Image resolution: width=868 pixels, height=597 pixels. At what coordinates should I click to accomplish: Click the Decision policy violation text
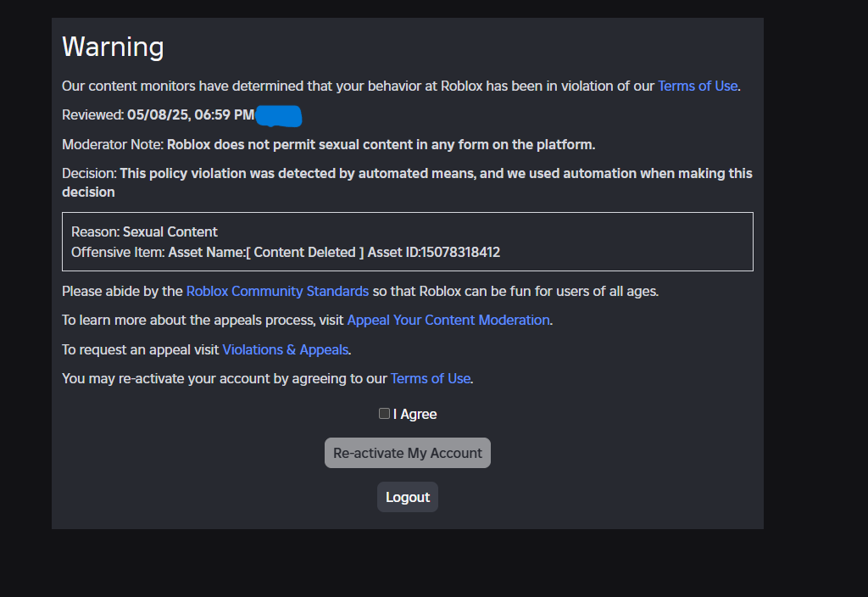point(339,173)
